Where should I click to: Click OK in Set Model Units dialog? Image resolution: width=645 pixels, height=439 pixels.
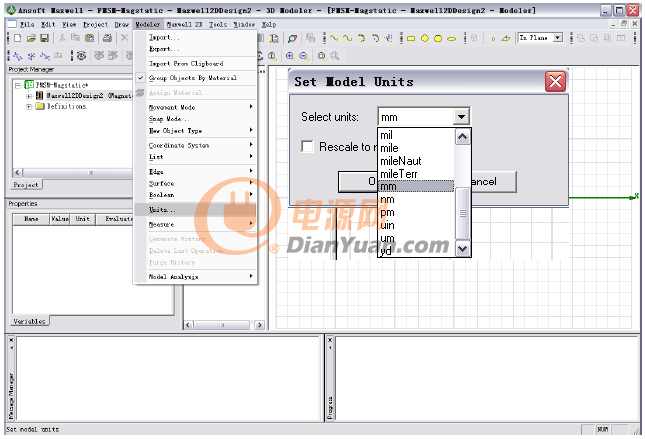click(357, 181)
